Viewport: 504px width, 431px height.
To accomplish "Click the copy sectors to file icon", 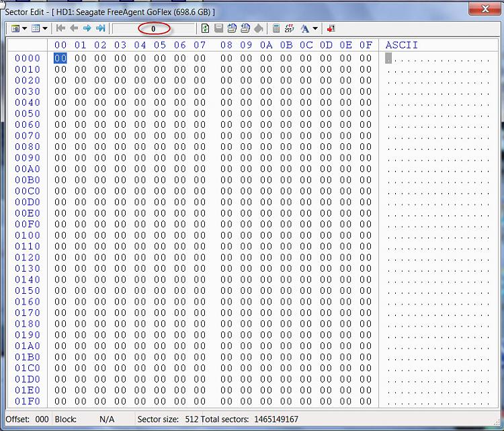I will click(232, 29).
